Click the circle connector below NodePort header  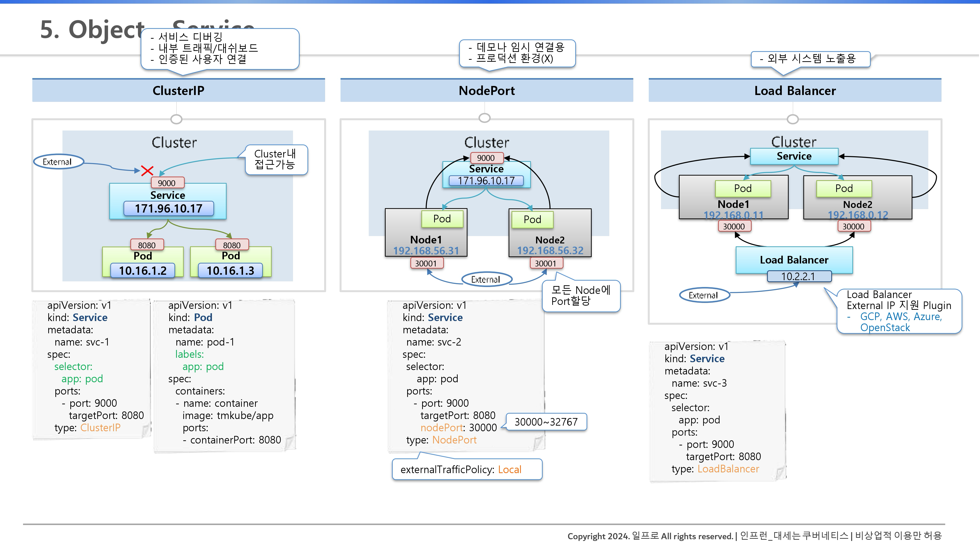pyautogui.click(x=484, y=118)
